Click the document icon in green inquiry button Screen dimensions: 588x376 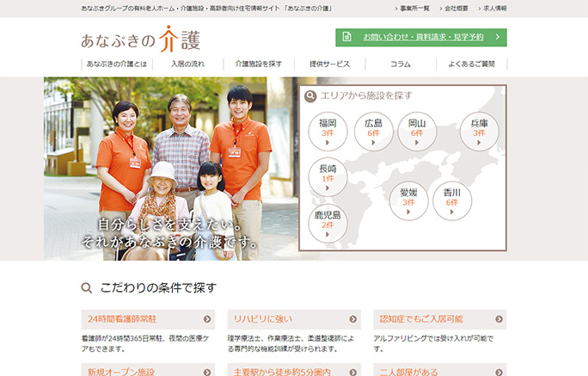346,37
